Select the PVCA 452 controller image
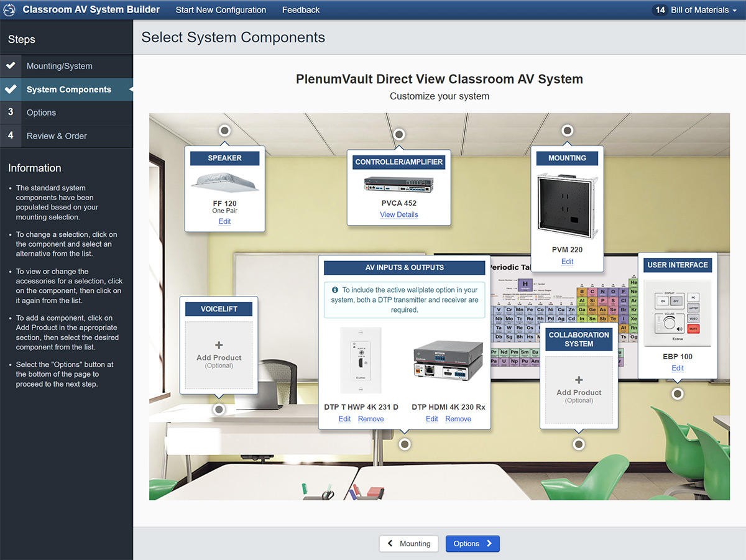Viewport: 746px width, 560px height. point(398,185)
